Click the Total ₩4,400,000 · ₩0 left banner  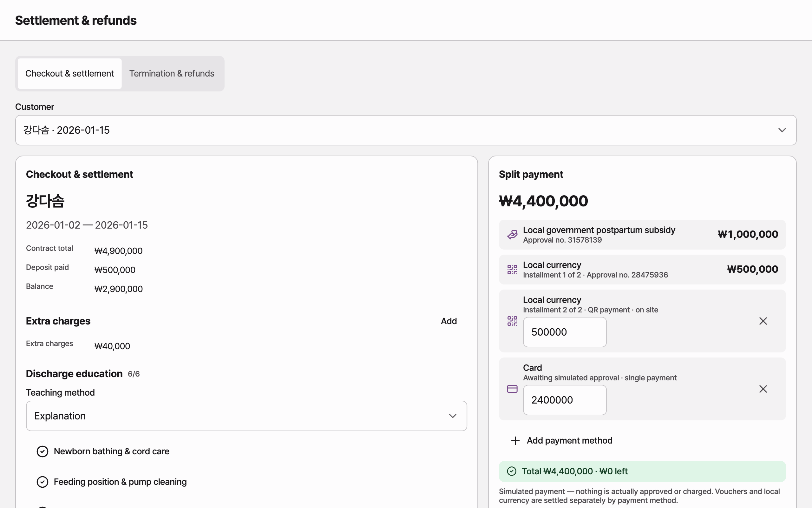(642, 471)
